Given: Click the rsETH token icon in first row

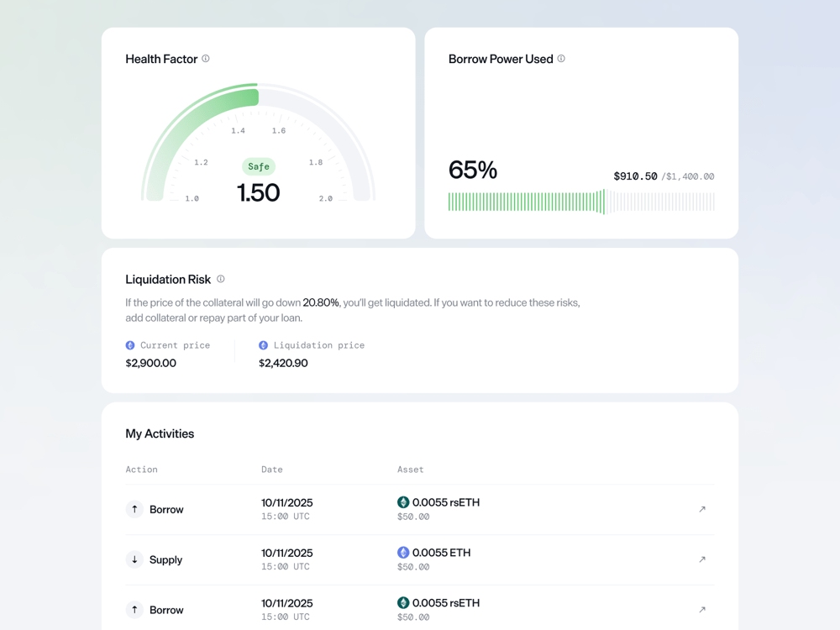Looking at the screenshot, I should coord(403,502).
